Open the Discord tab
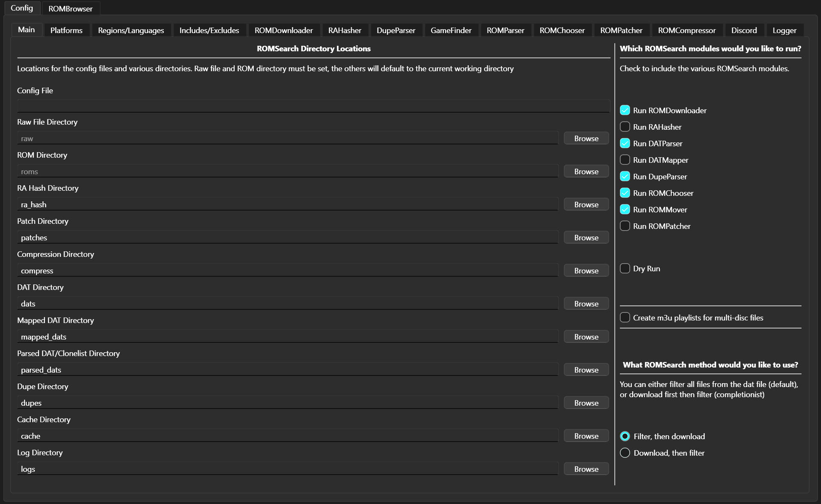The image size is (821, 504). 744,31
